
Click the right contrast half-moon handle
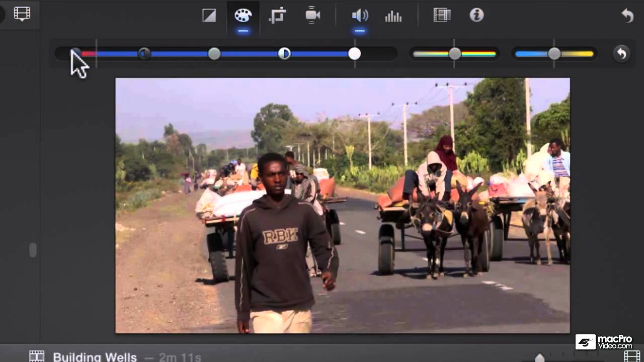point(284,53)
